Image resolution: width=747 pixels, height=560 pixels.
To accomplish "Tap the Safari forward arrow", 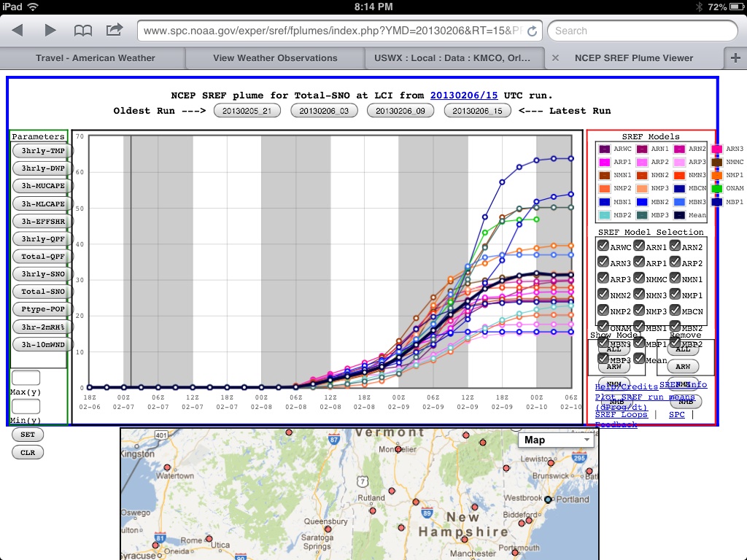I will pos(50,30).
